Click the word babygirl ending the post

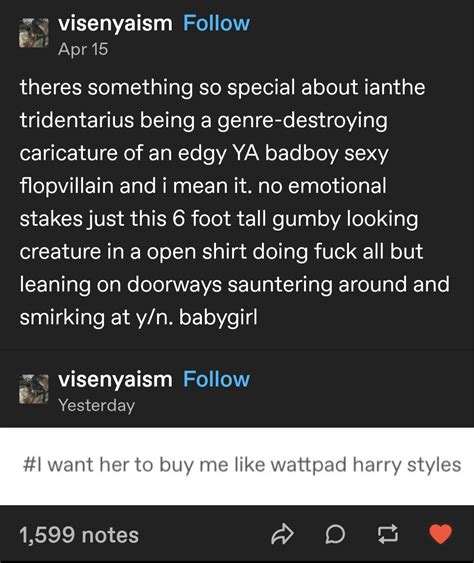click(x=218, y=317)
